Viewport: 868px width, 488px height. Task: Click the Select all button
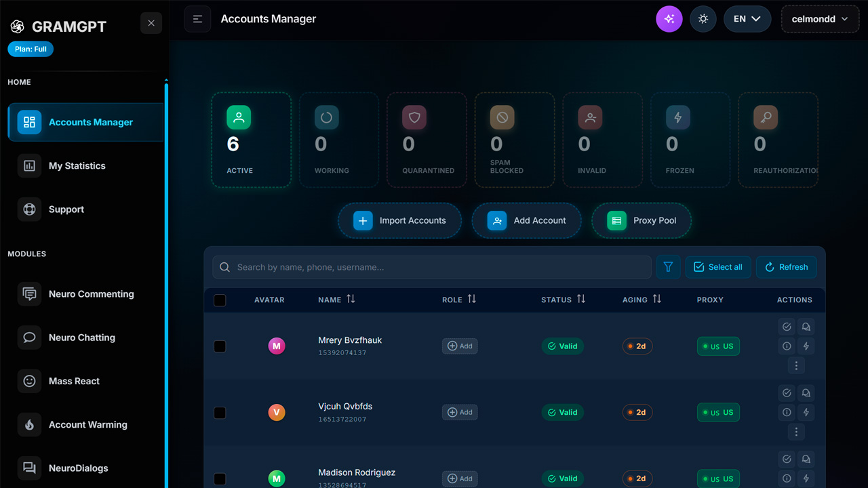coord(718,267)
